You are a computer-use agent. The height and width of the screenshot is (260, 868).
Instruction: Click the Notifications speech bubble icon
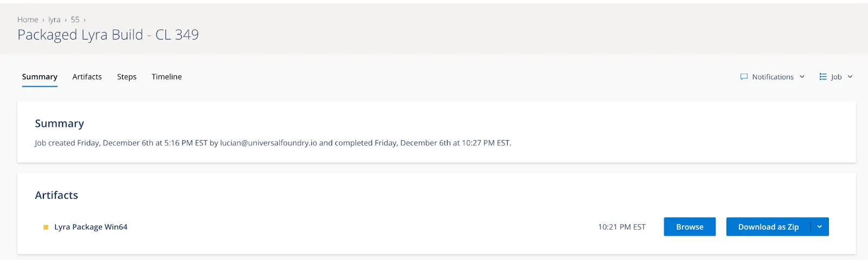[744, 77]
